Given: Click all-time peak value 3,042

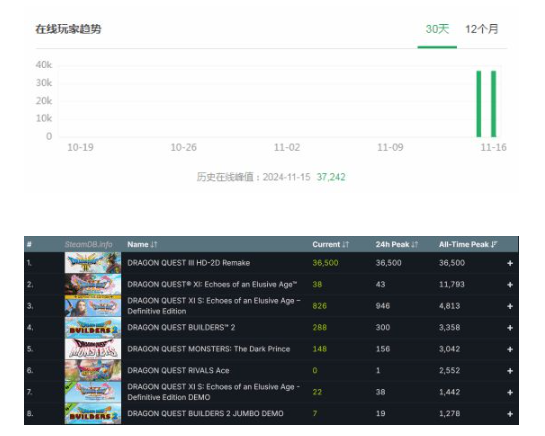Looking at the screenshot, I should [x=449, y=349].
